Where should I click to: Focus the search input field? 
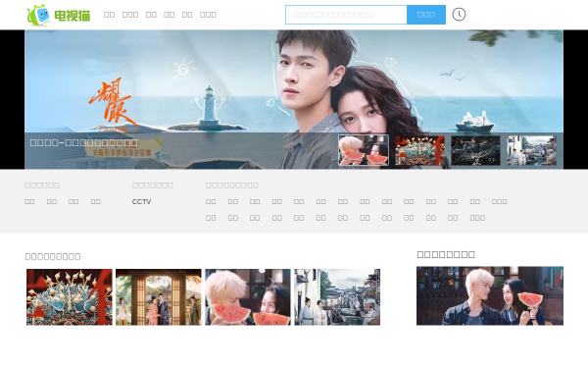346,15
